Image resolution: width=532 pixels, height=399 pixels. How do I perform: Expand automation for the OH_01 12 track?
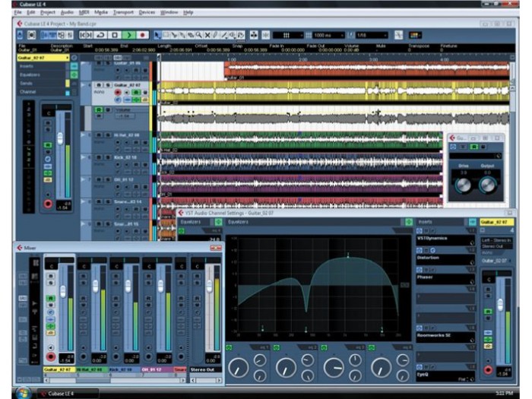pyautogui.click(x=83, y=179)
